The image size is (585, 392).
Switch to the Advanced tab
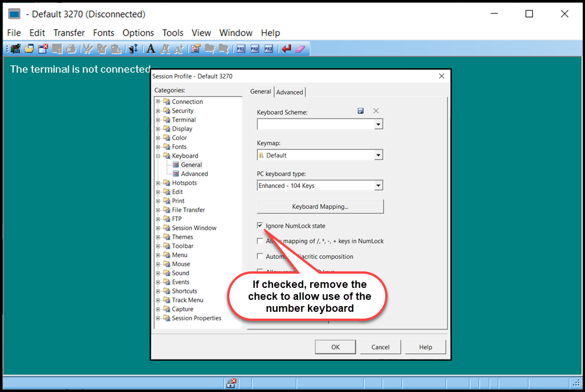click(x=289, y=92)
